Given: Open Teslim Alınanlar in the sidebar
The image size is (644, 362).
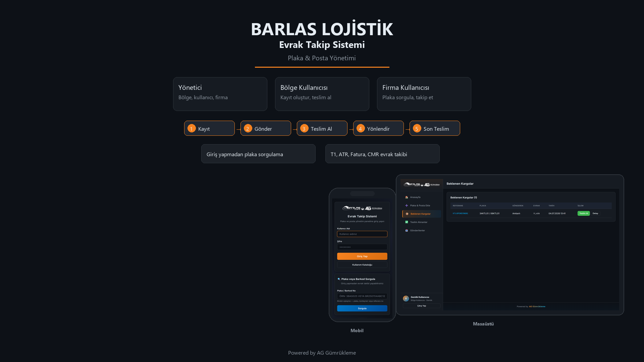Looking at the screenshot, I should click(x=422, y=222).
